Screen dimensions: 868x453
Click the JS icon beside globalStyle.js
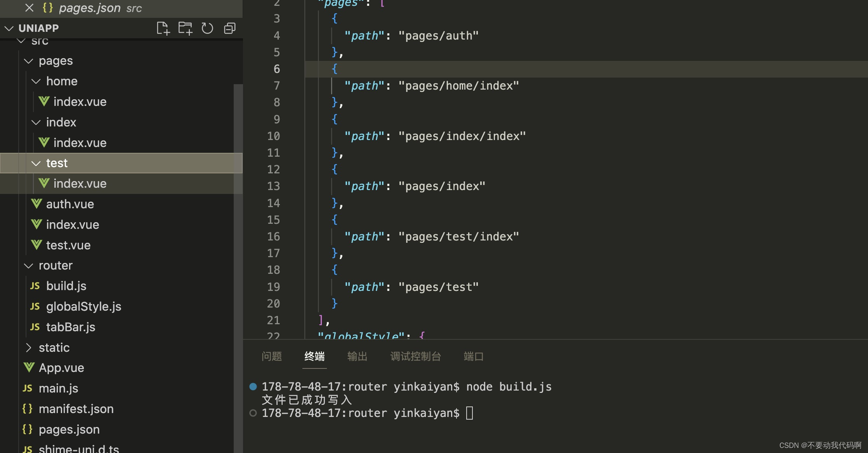coord(35,306)
